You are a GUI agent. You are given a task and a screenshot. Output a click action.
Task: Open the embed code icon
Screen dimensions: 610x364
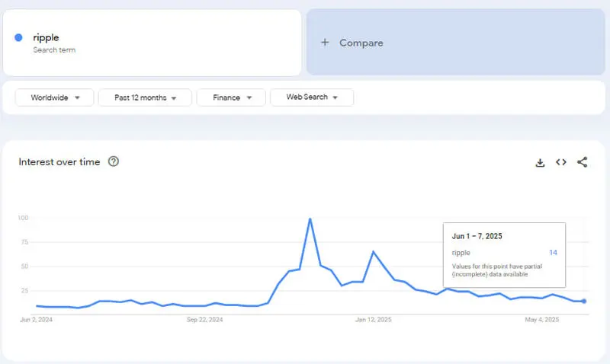pos(561,162)
